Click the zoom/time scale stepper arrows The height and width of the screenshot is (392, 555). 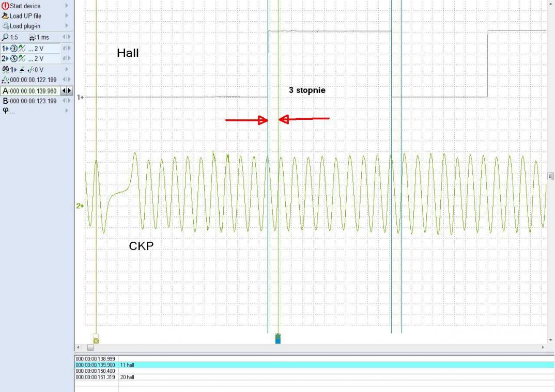(x=67, y=37)
